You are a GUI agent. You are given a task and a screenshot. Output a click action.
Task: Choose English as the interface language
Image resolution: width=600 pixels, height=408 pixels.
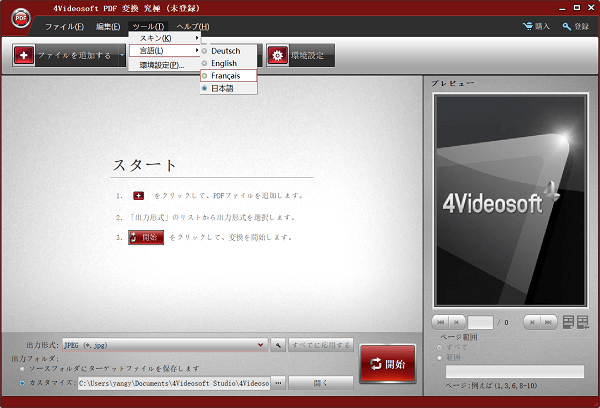[x=224, y=63]
